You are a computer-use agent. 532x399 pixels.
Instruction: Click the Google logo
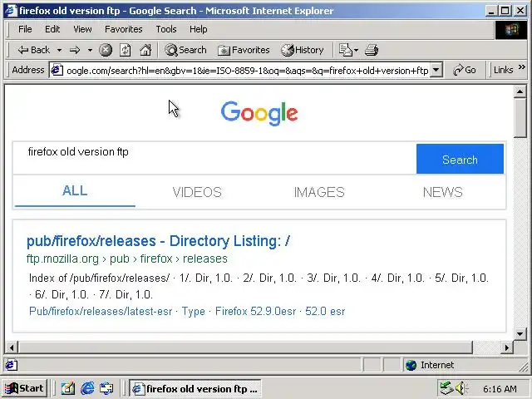(x=259, y=113)
